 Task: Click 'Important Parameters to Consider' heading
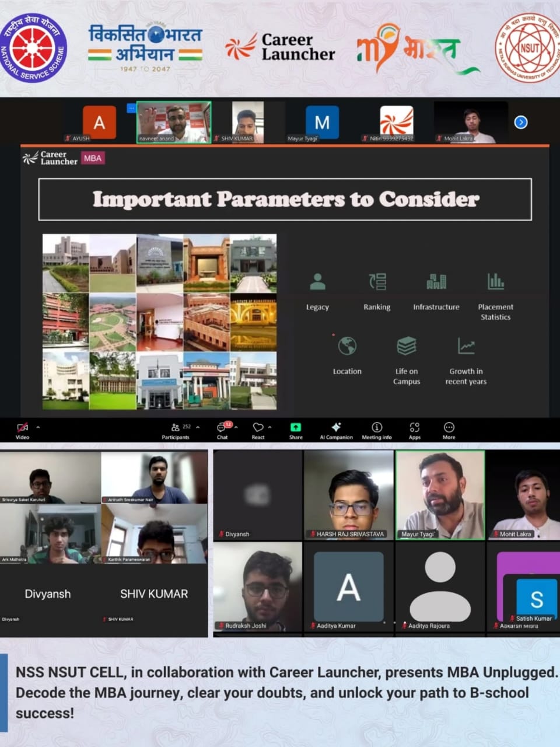pos(286,199)
